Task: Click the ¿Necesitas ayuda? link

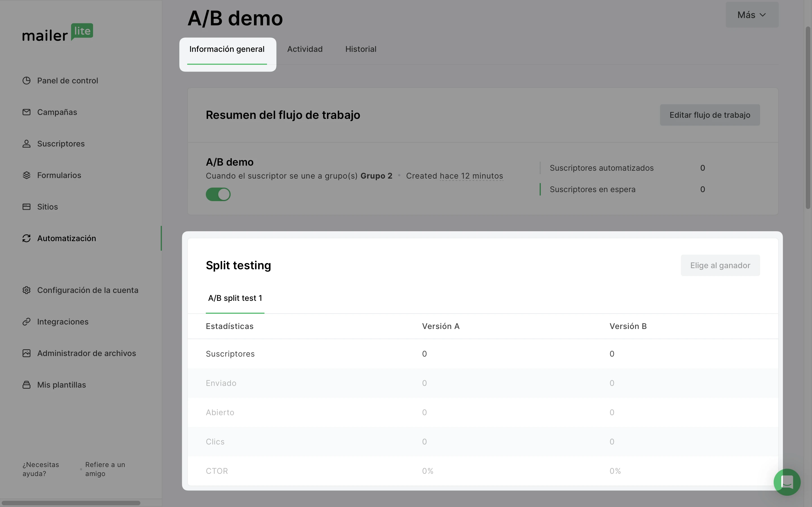Action: [41, 469]
